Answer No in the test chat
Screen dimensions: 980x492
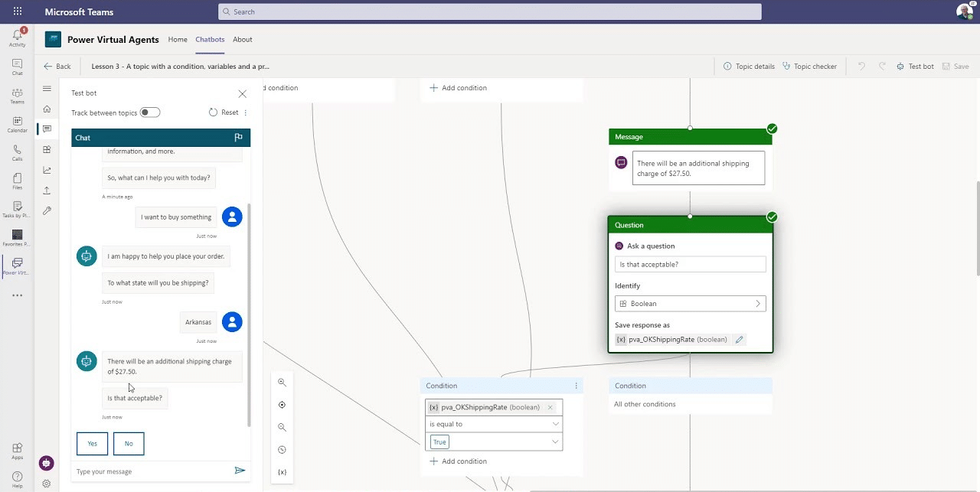[129, 444]
